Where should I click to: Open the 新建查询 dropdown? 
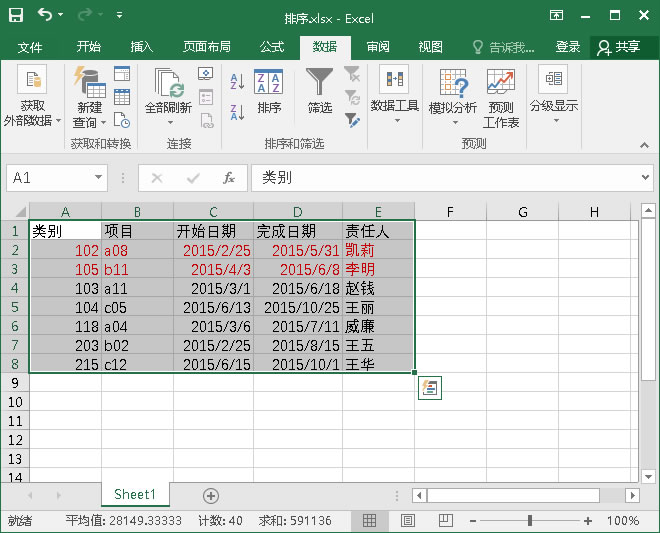(x=89, y=97)
